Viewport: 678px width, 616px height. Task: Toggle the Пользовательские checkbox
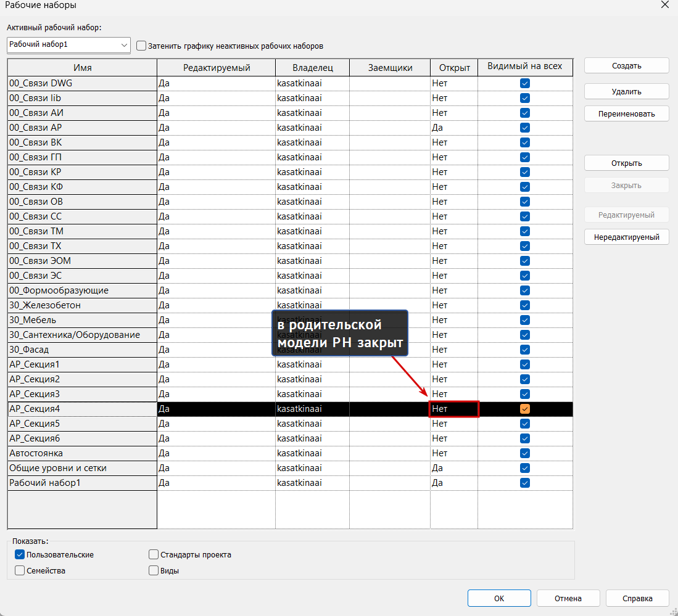[x=20, y=555]
